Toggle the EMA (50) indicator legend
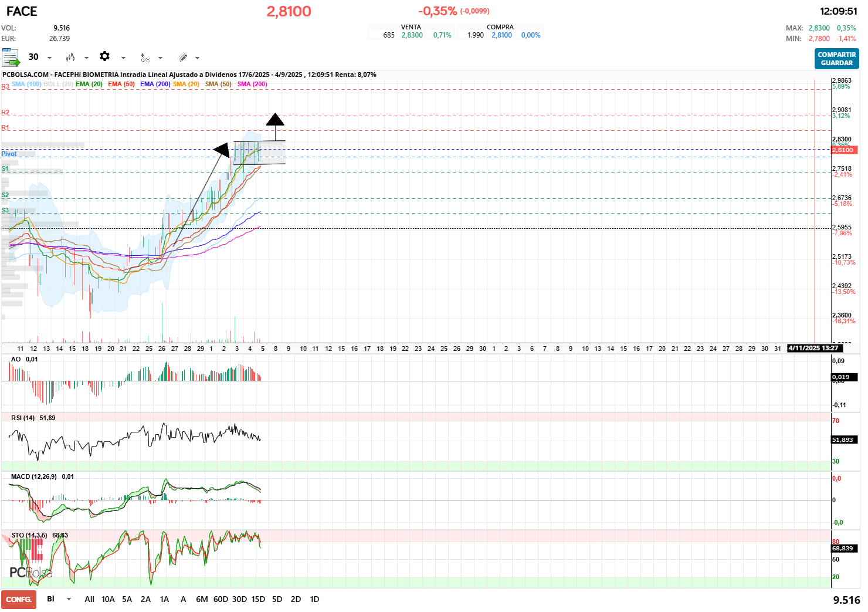 coord(121,84)
